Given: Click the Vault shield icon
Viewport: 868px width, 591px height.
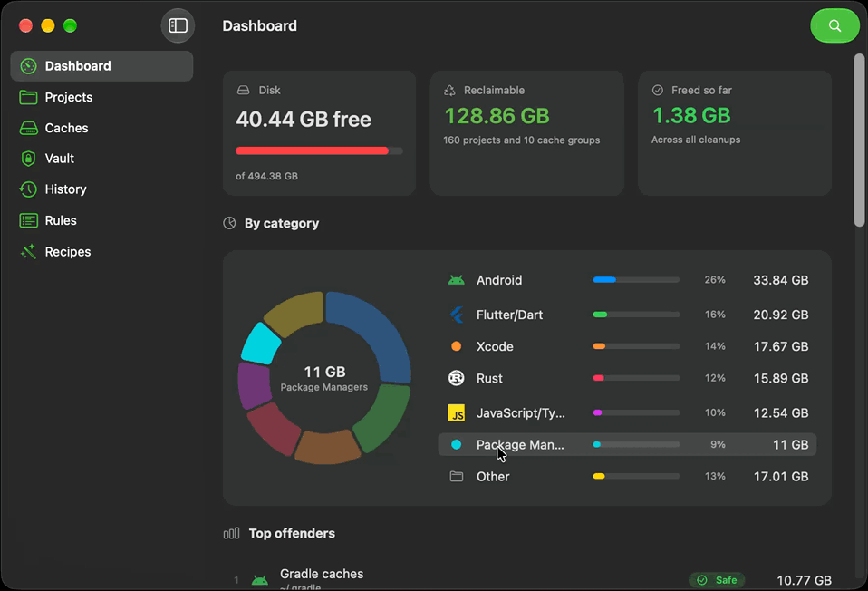Looking at the screenshot, I should [x=28, y=159].
